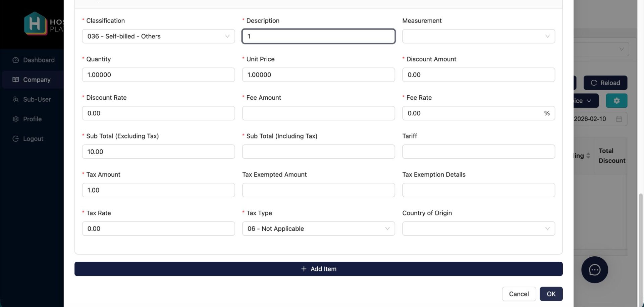The image size is (644, 307).
Task: Open the Country of Origin dropdown
Action: (x=478, y=228)
